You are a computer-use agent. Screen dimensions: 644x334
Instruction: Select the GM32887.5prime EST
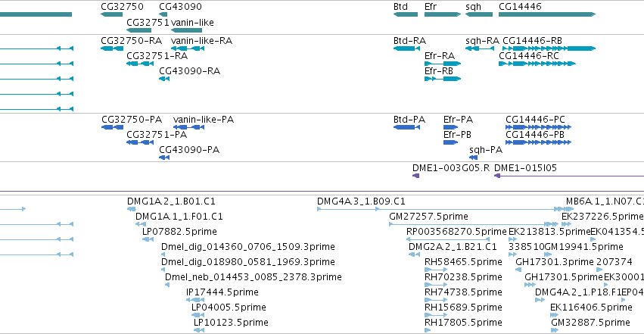[554, 330]
